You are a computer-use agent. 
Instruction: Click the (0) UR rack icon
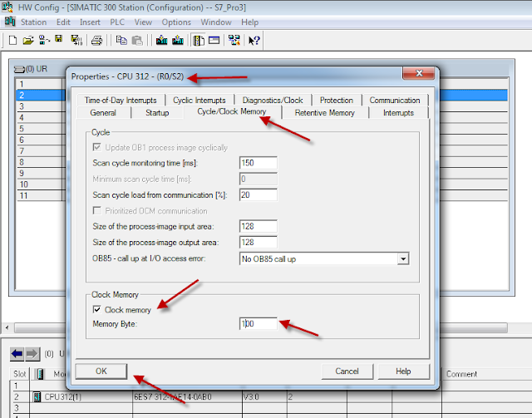[20, 69]
